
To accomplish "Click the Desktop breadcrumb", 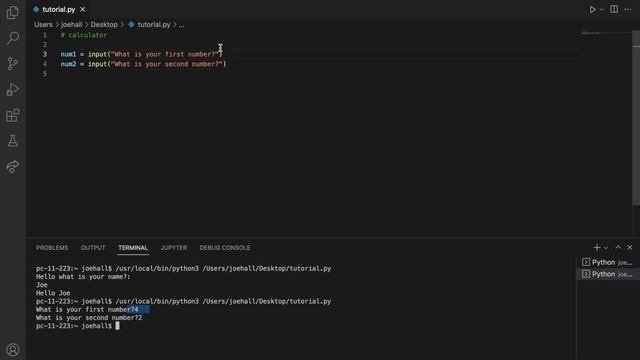I will (x=104, y=24).
